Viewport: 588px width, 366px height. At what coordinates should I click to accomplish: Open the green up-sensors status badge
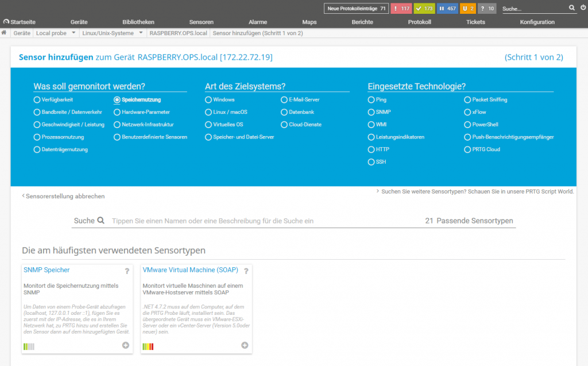tap(424, 9)
